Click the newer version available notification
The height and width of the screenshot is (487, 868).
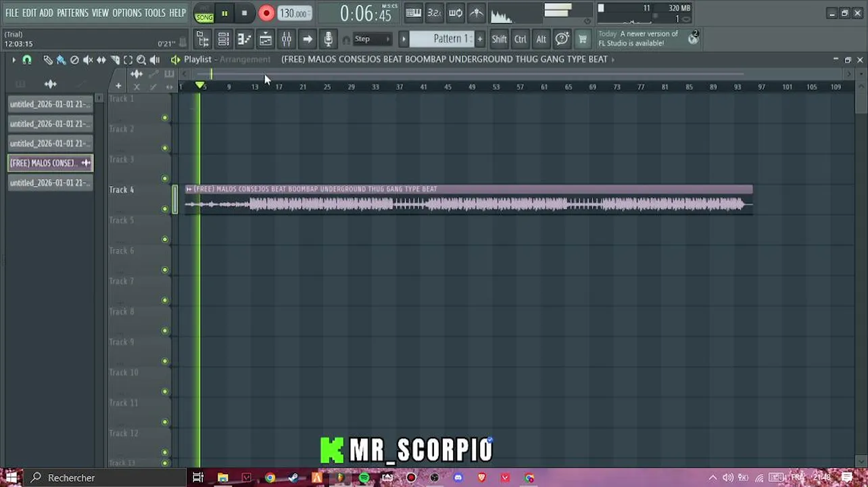tap(637, 39)
